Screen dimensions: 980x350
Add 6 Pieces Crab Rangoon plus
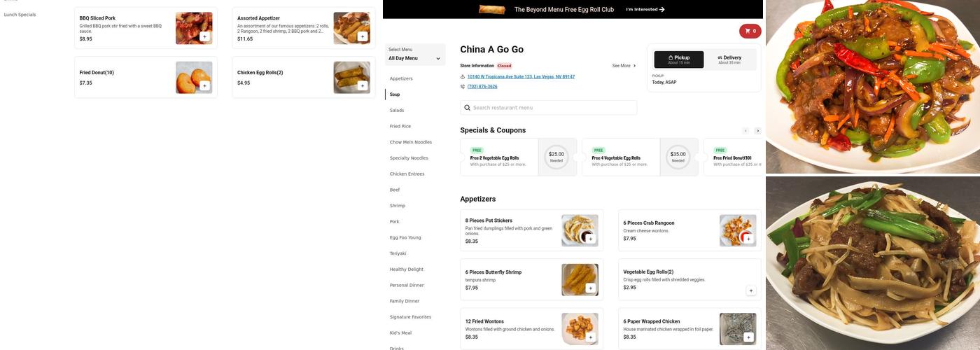click(x=748, y=239)
